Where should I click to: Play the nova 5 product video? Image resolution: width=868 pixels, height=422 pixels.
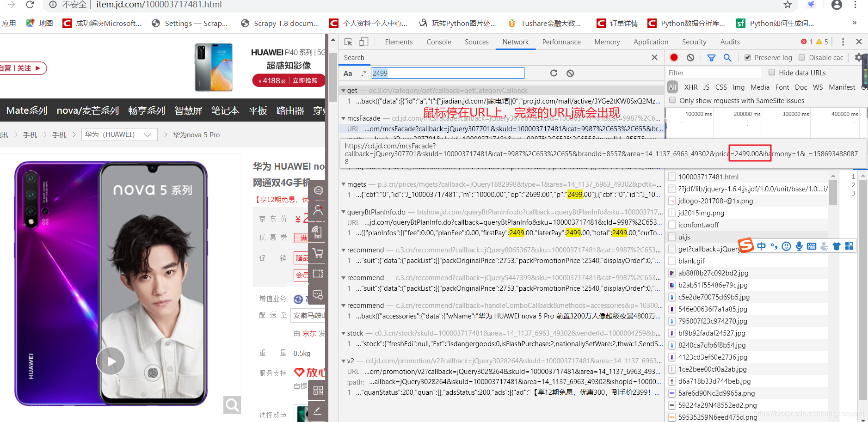pyautogui.click(x=111, y=361)
